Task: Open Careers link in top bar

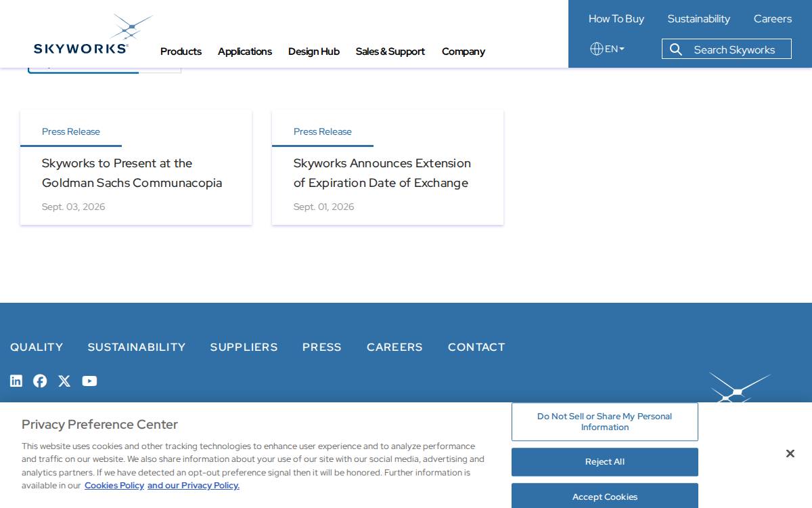Action: coord(773,19)
